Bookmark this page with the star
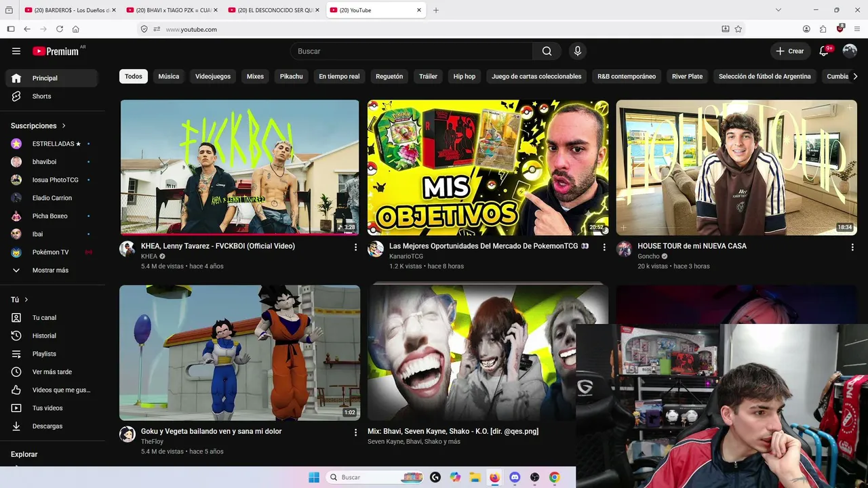This screenshot has height=488, width=868. (738, 29)
